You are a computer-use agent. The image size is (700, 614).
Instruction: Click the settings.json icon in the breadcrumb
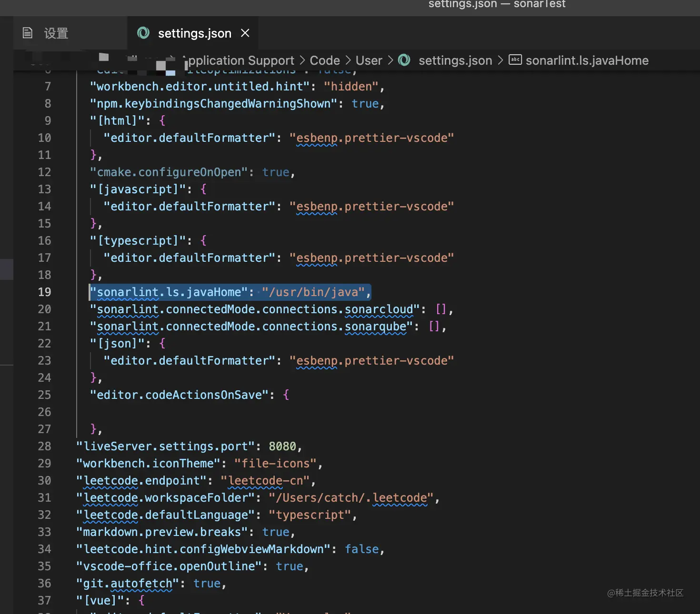pos(404,60)
